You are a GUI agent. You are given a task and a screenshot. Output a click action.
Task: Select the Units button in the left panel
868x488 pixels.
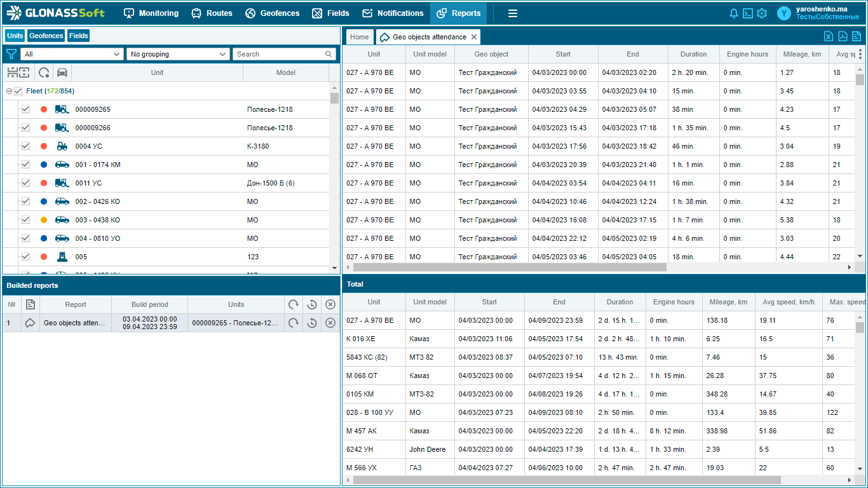[x=15, y=36]
